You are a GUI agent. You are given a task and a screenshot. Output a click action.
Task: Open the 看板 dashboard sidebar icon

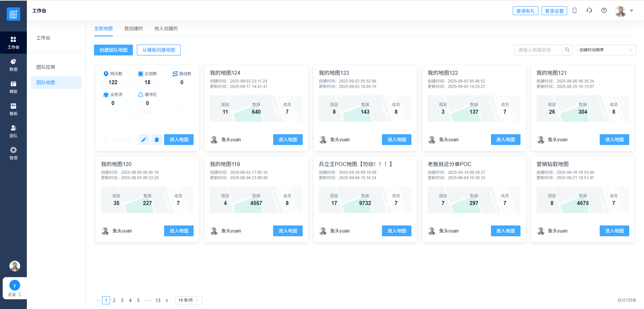13,109
